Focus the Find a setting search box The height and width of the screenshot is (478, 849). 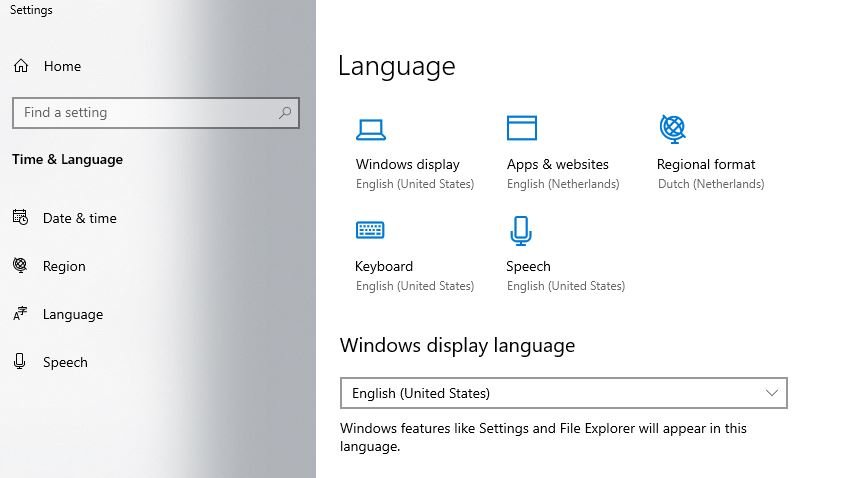tap(145, 113)
